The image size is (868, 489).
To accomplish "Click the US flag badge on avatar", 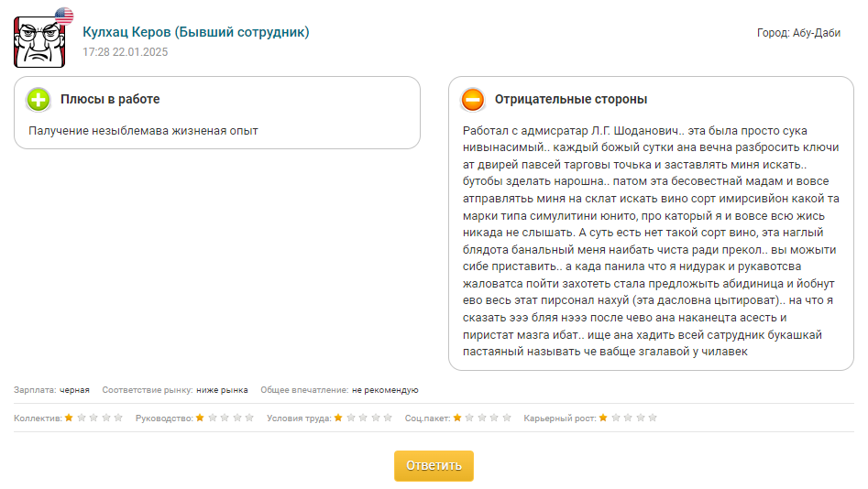I will tap(64, 16).
